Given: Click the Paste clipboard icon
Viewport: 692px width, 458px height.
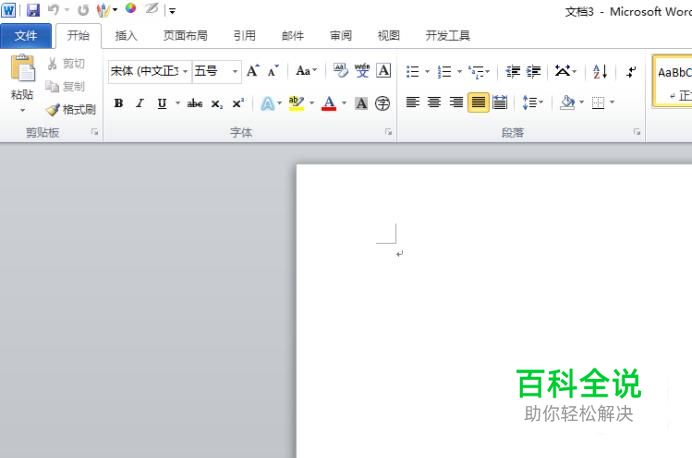Looking at the screenshot, I should pyautogui.click(x=23, y=68).
